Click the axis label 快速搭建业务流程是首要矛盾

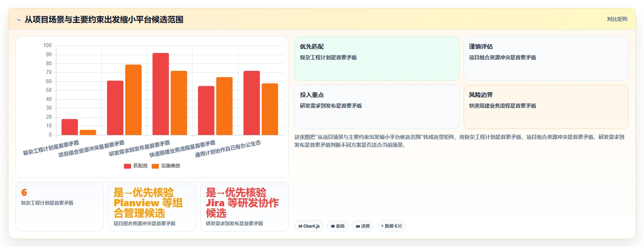[x=182, y=149]
